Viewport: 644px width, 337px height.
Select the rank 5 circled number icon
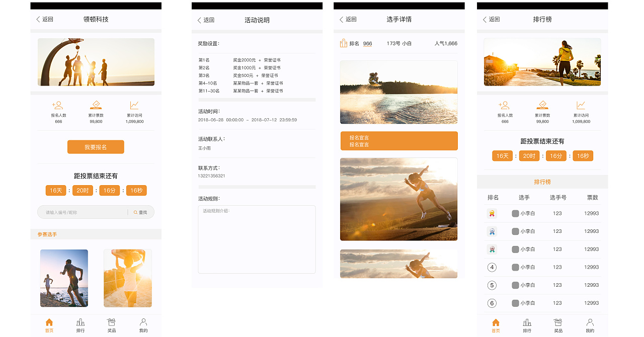(492, 285)
